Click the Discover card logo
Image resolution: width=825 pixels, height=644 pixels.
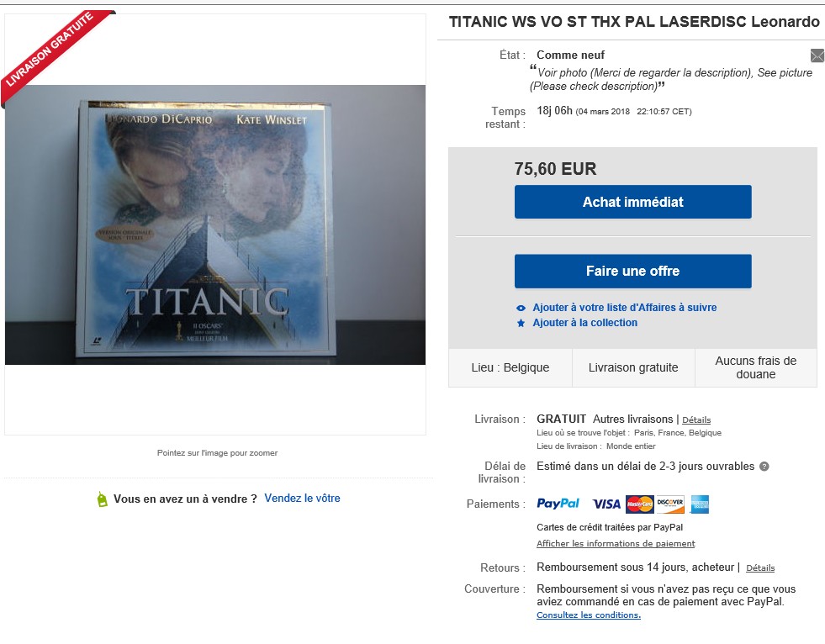point(670,504)
